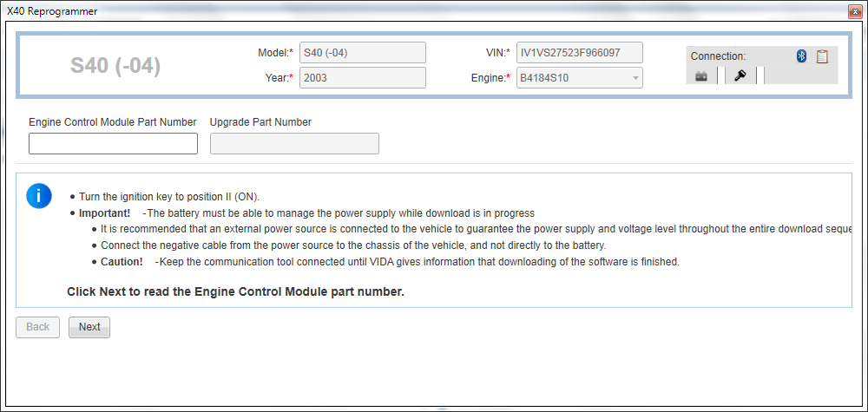The height and width of the screenshot is (412, 868).
Task: Click the Next button
Action: point(89,327)
